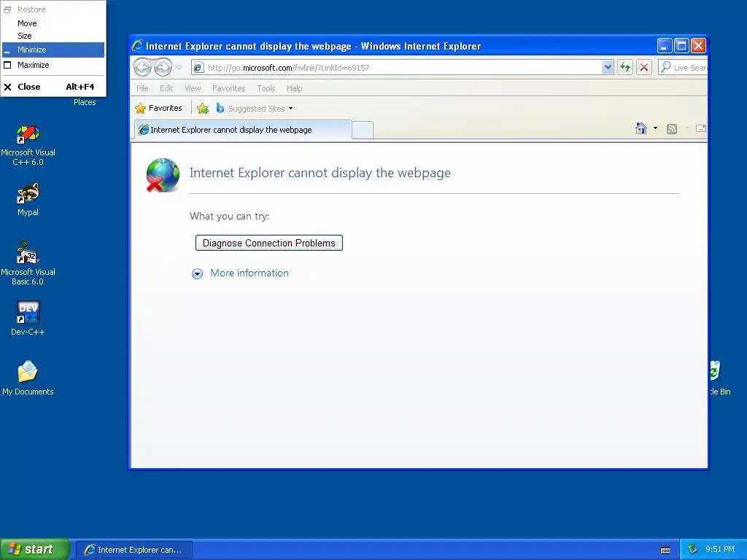Open the Tools menu
Screen dimensions: 747x560
click(x=266, y=88)
